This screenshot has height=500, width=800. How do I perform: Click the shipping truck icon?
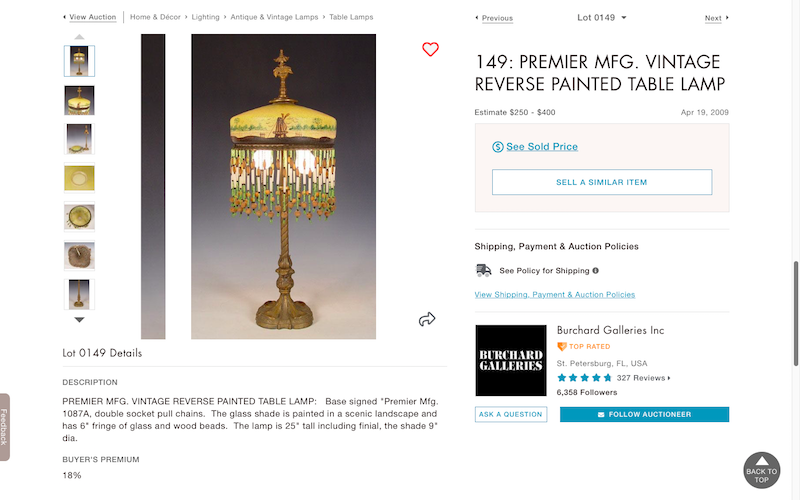[483, 270]
